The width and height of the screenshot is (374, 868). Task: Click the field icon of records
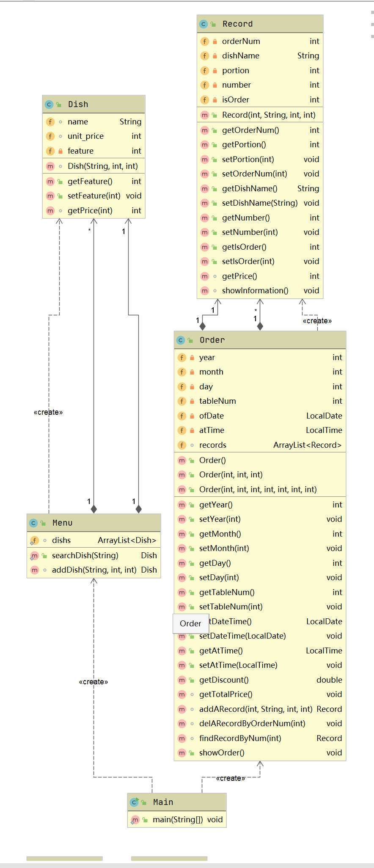(182, 445)
